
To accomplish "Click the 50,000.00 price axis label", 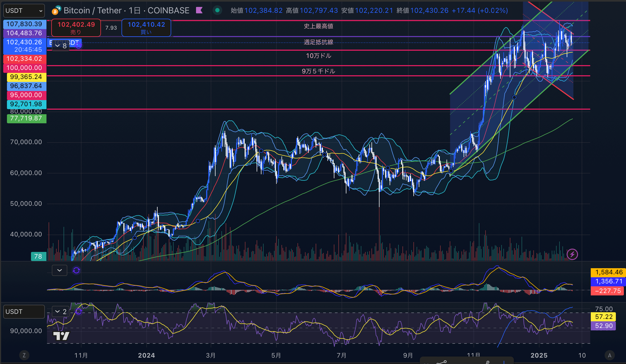I will point(26,204).
